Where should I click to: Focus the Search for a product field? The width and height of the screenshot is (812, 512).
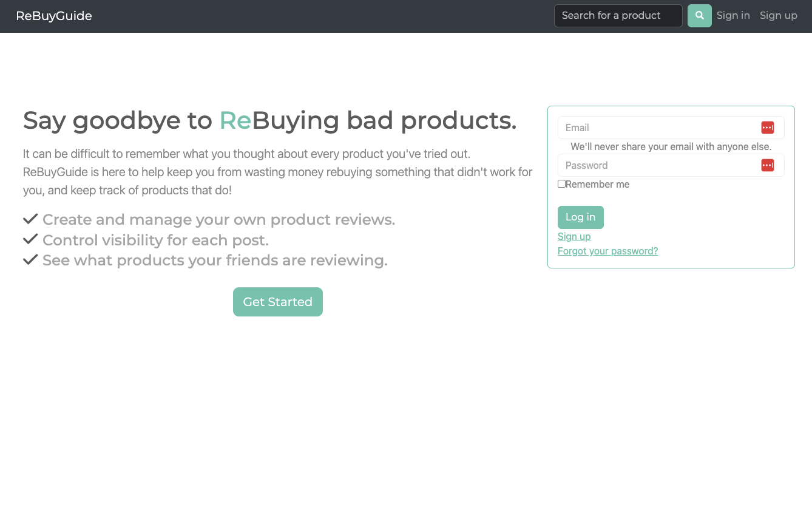(x=618, y=16)
